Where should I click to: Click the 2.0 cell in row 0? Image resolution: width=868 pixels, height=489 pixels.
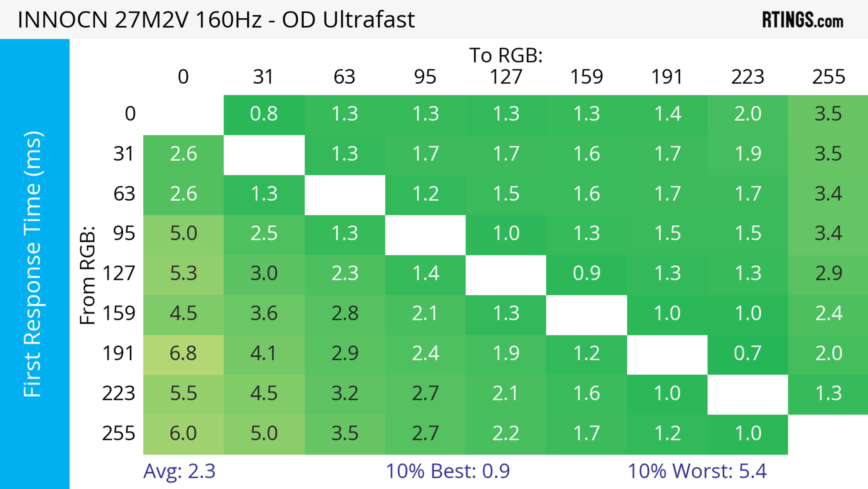tap(747, 114)
